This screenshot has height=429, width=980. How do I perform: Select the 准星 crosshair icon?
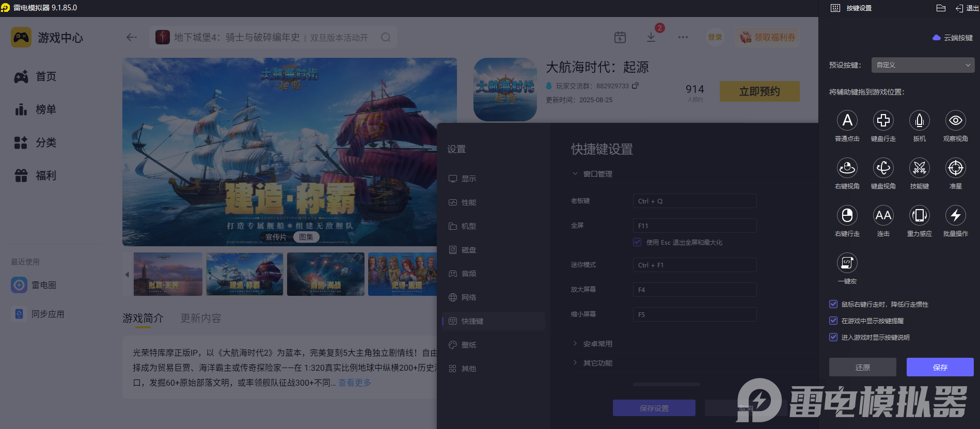[955, 168]
